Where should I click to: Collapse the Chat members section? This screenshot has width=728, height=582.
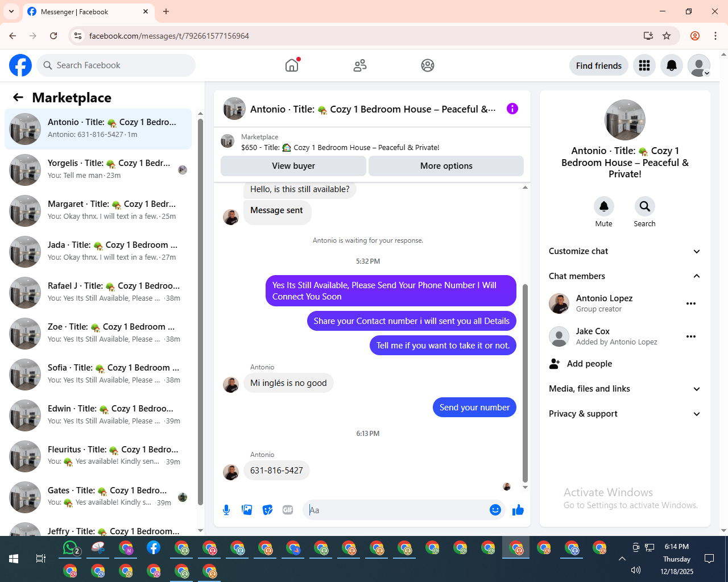625,276
